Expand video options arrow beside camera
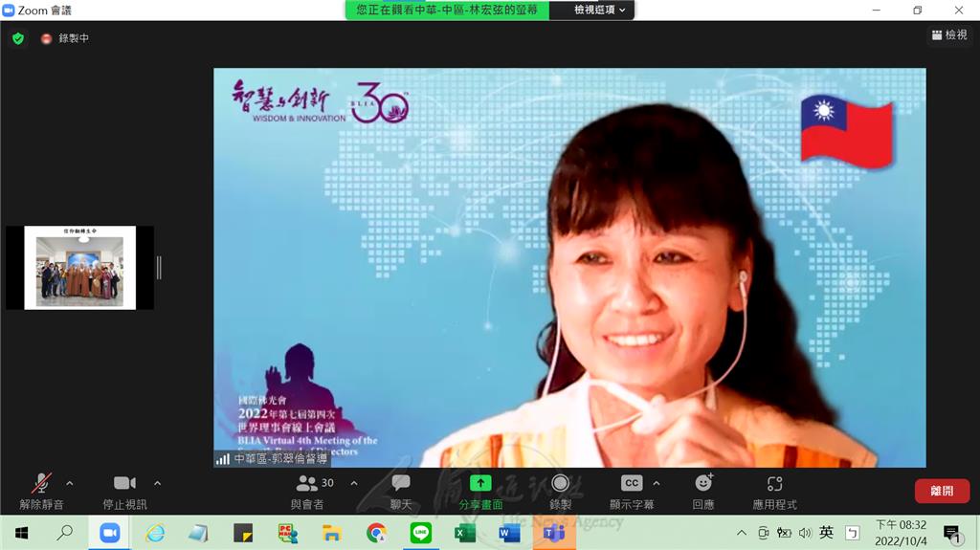Image resolution: width=980 pixels, height=550 pixels. tap(158, 483)
